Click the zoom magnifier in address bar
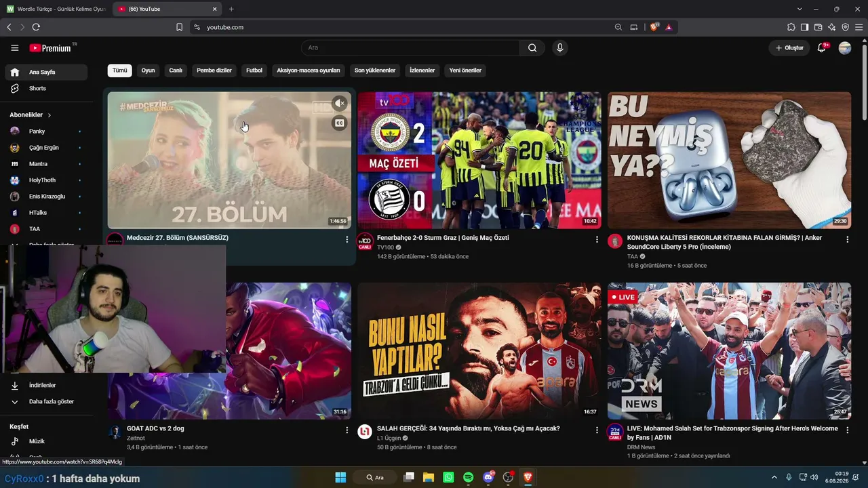Image resolution: width=868 pixels, height=488 pixels. point(618,27)
